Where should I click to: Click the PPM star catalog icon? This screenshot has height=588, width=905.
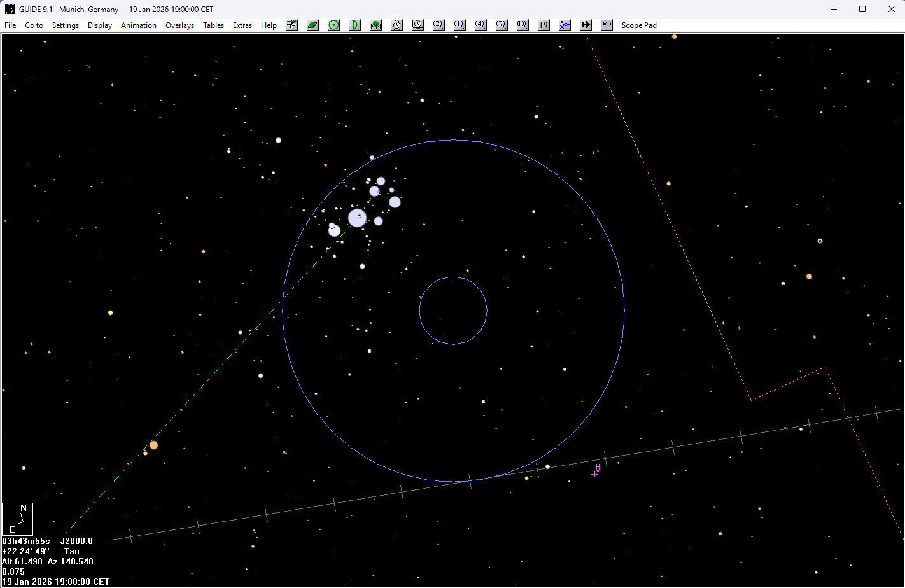375,25
